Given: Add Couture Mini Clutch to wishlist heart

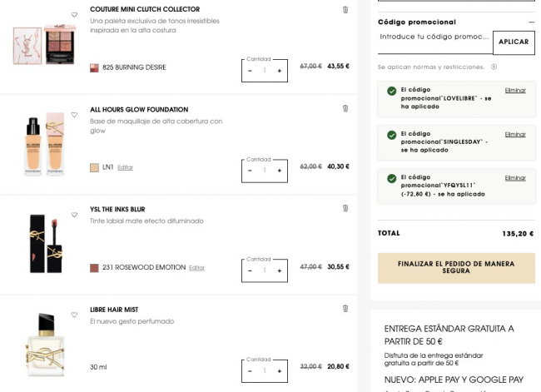Looking at the screenshot, I should pyautogui.click(x=74, y=15).
